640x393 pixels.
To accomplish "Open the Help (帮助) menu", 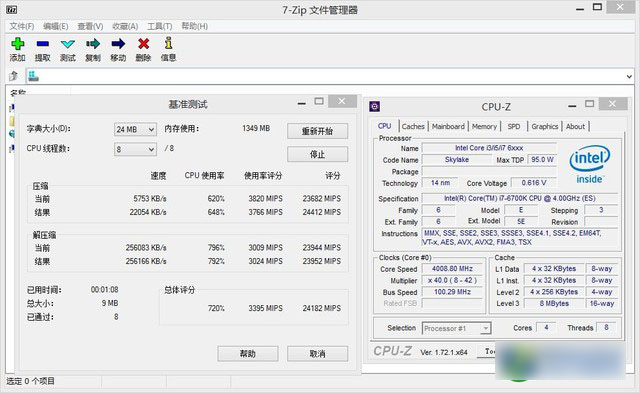I will (194, 27).
